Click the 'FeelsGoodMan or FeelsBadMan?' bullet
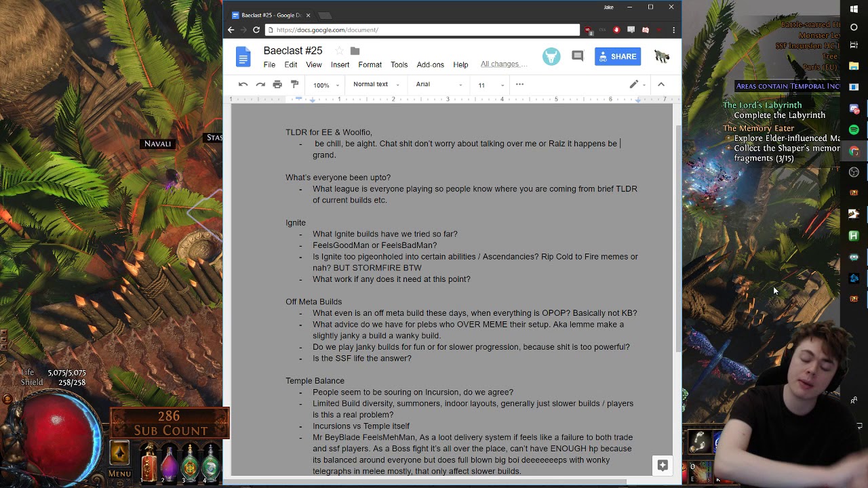Image resolution: width=868 pixels, height=488 pixels. [x=375, y=245]
